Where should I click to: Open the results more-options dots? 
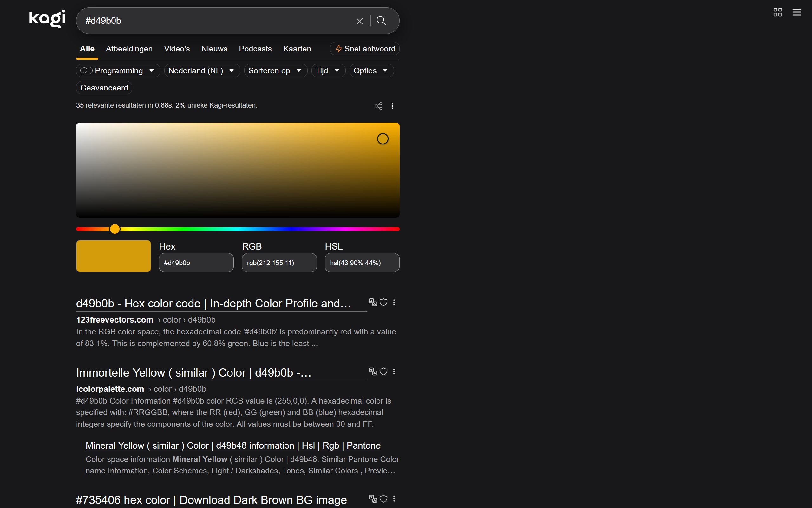point(392,106)
